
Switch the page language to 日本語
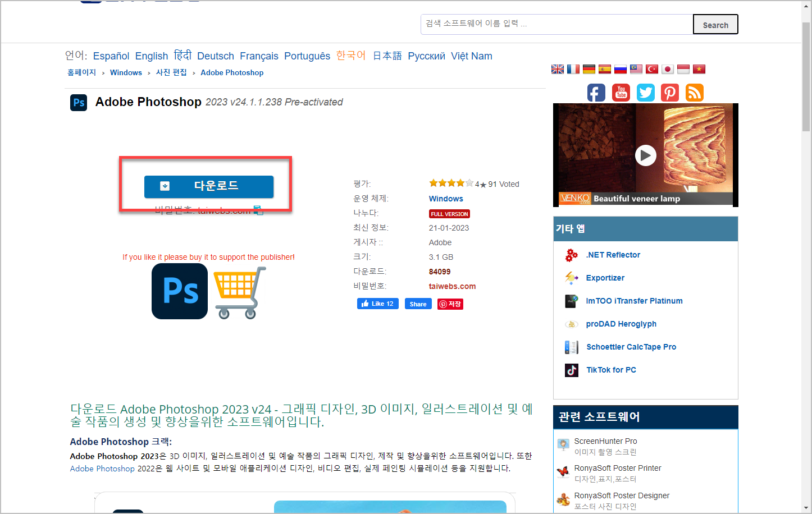point(387,56)
